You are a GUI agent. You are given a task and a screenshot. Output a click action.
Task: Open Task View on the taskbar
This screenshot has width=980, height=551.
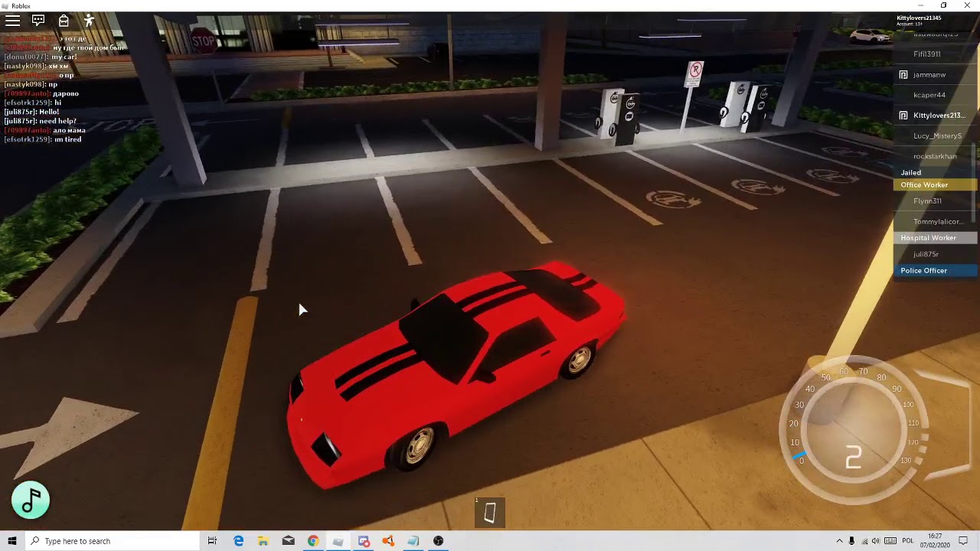pos(212,541)
